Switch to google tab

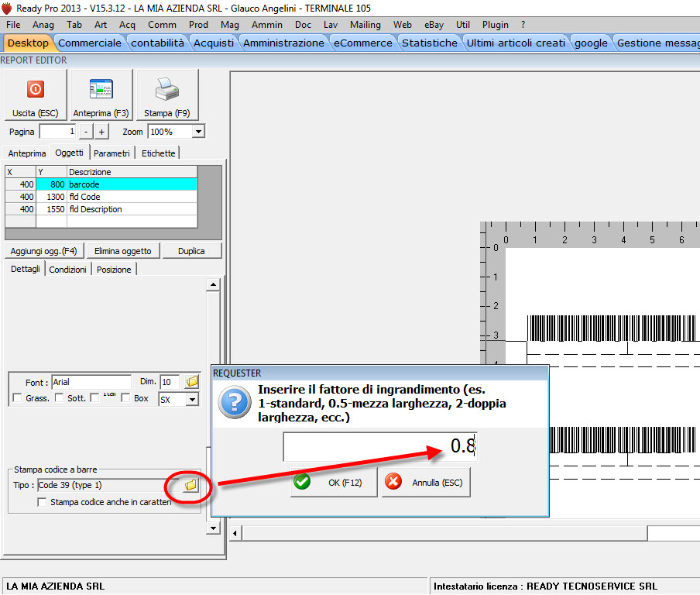point(591,43)
